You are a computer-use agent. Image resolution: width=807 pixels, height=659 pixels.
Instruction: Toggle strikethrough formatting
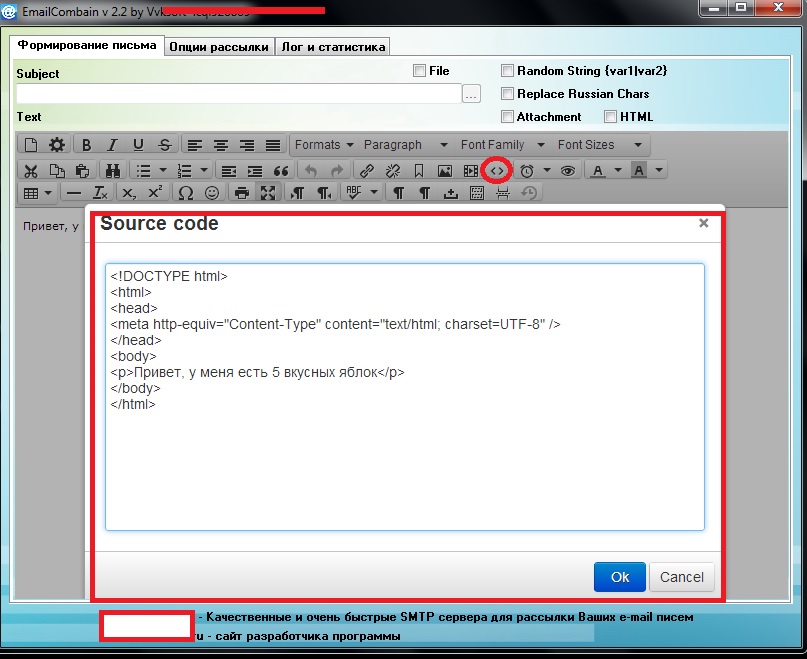(x=165, y=145)
